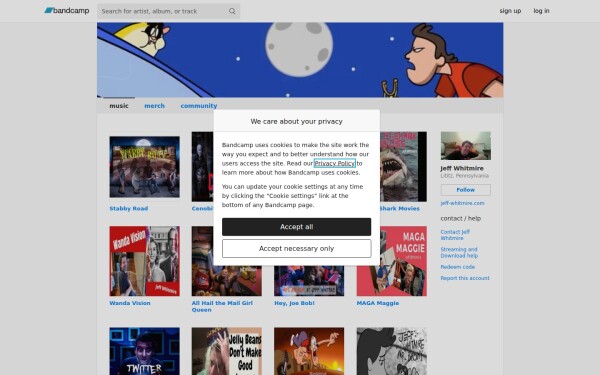Screen dimensions: 600x375
Task: Switch to the merch tab
Action: 154,106
